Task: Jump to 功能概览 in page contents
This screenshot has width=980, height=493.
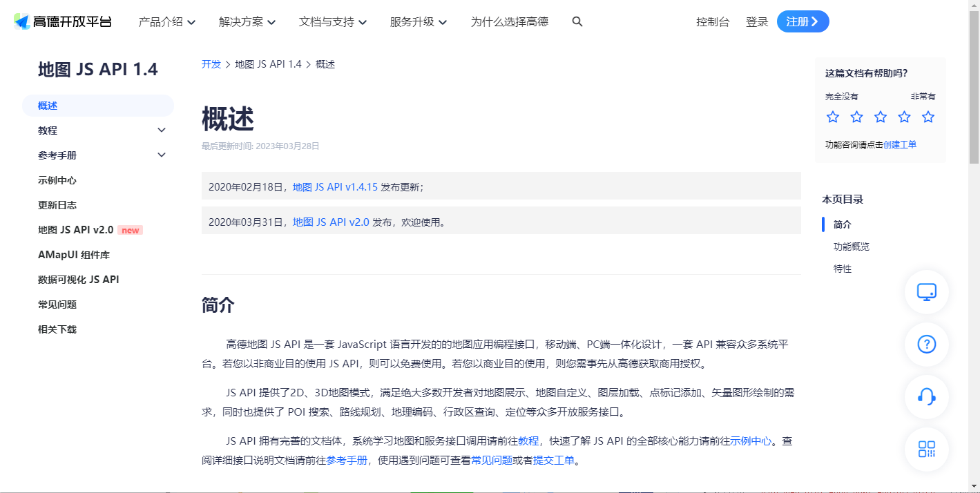Action: (852, 246)
